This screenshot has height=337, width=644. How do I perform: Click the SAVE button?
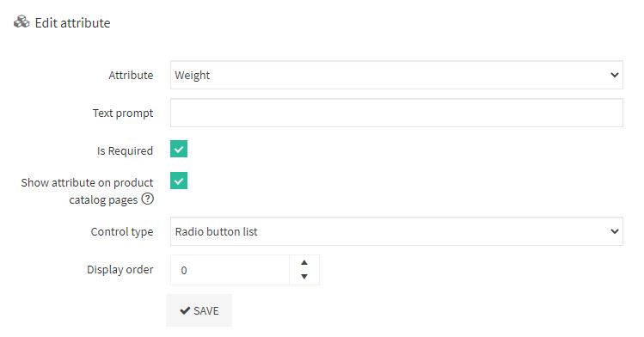coord(199,310)
